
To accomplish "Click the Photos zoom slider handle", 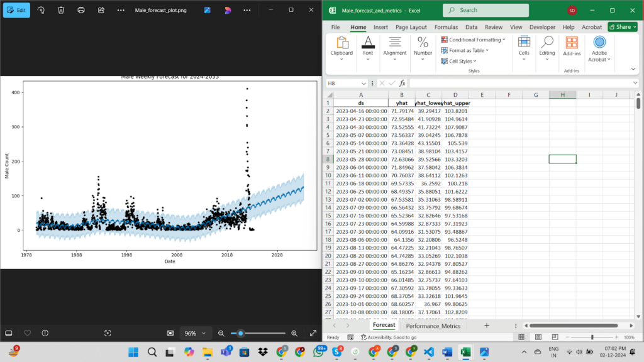I will click(x=240, y=333).
